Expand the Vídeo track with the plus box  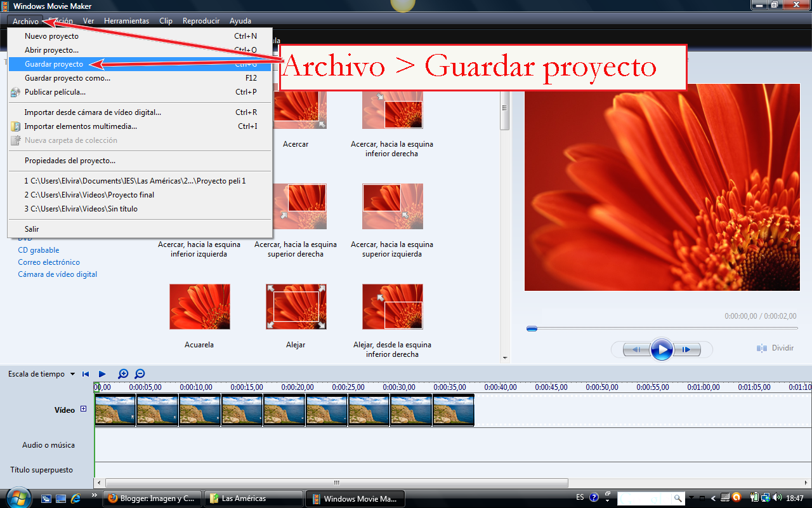point(83,410)
